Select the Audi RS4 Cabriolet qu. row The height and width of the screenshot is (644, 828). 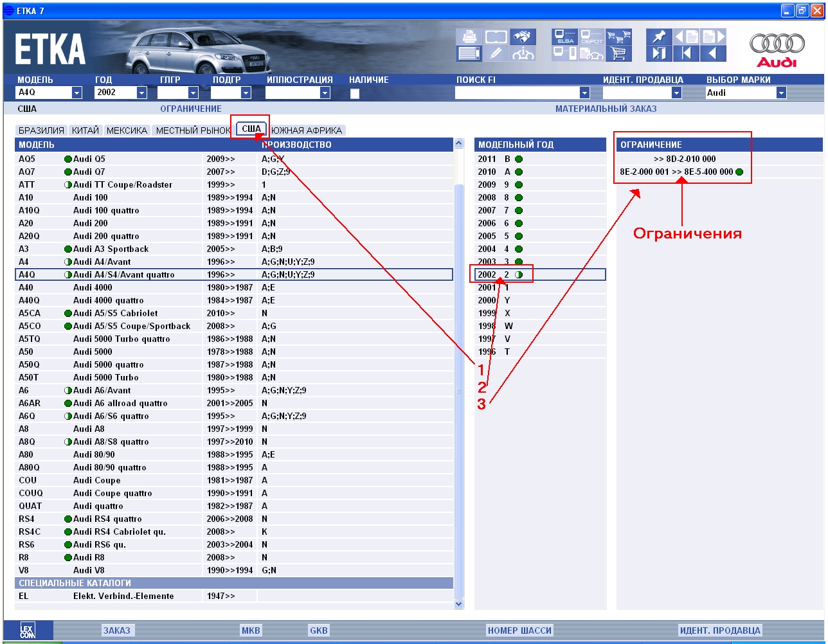[x=234, y=532]
